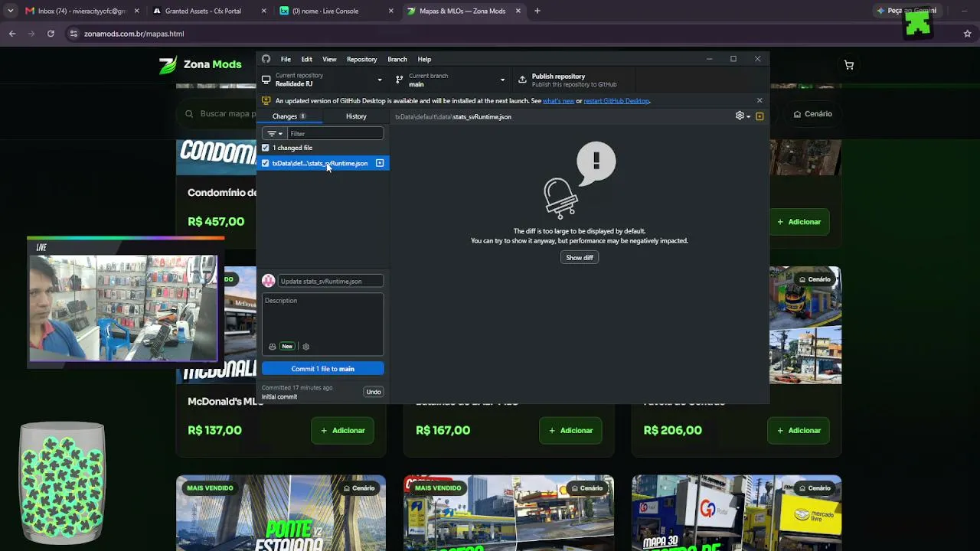Screen dimensions: 980x551
Task: Click the modified status icon on stats_svRuntime.json
Action: click(380, 163)
